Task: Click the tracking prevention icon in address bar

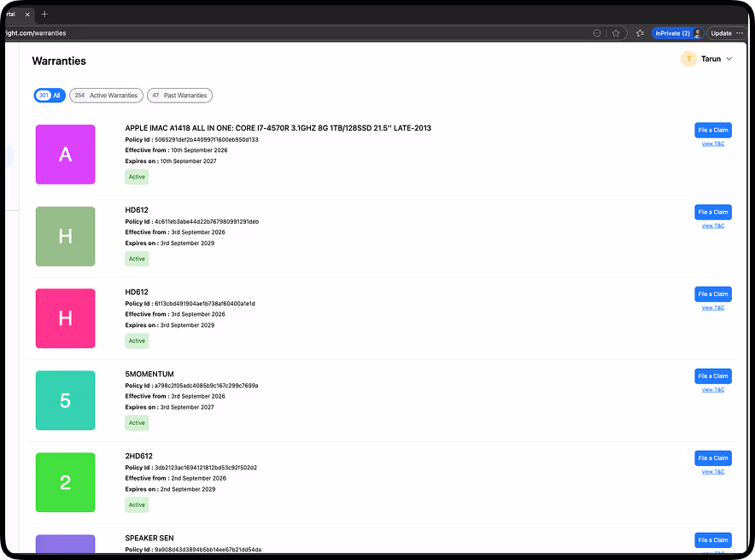Action: [x=597, y=33]
